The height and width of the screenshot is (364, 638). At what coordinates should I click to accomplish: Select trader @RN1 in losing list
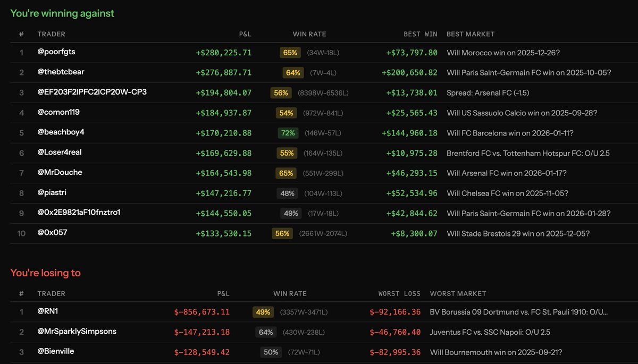(47, 311)
